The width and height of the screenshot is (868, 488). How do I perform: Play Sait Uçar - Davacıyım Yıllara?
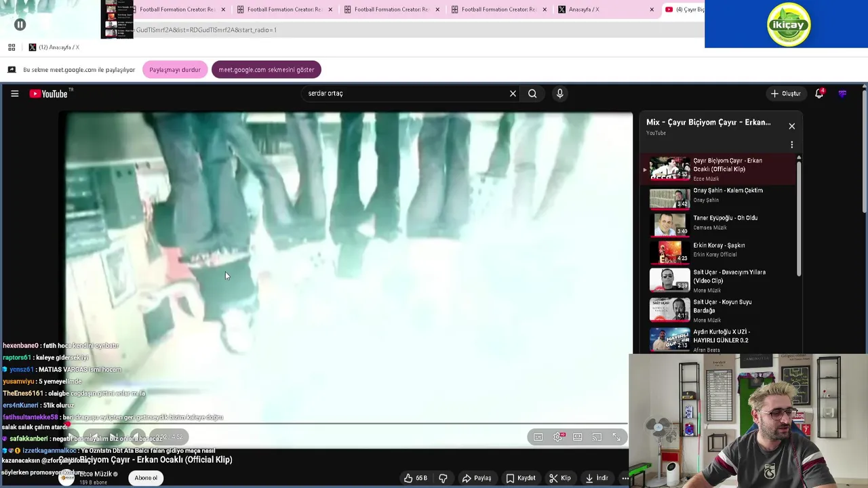coord(719,280)
